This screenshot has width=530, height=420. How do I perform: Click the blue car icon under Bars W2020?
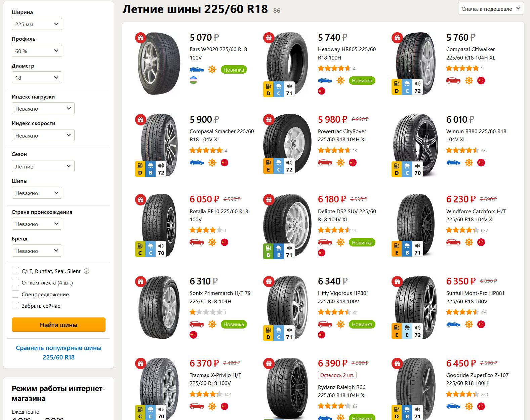click(197, 70)
